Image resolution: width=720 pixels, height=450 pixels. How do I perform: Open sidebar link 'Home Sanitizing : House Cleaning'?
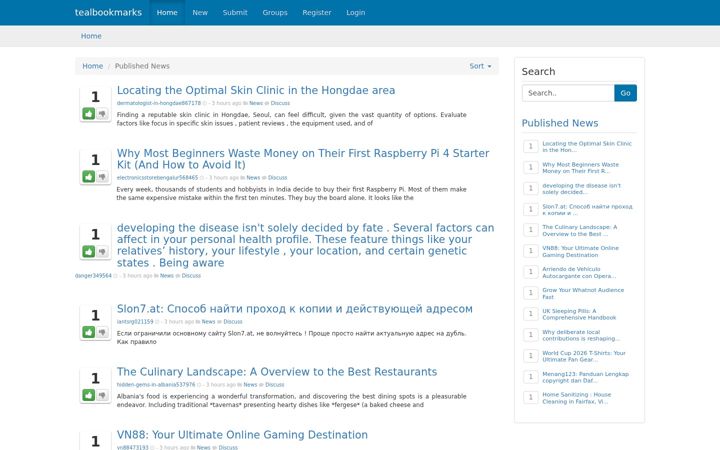(x=577, y=398)
